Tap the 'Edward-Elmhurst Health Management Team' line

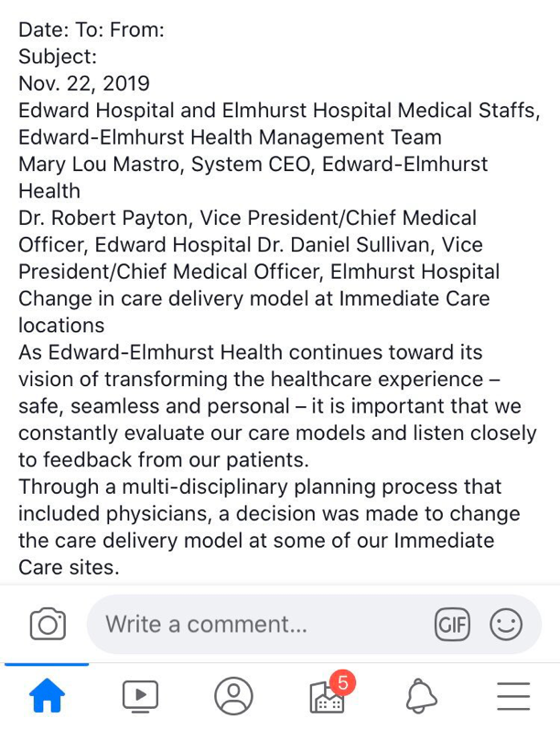[x=230, y=137]
